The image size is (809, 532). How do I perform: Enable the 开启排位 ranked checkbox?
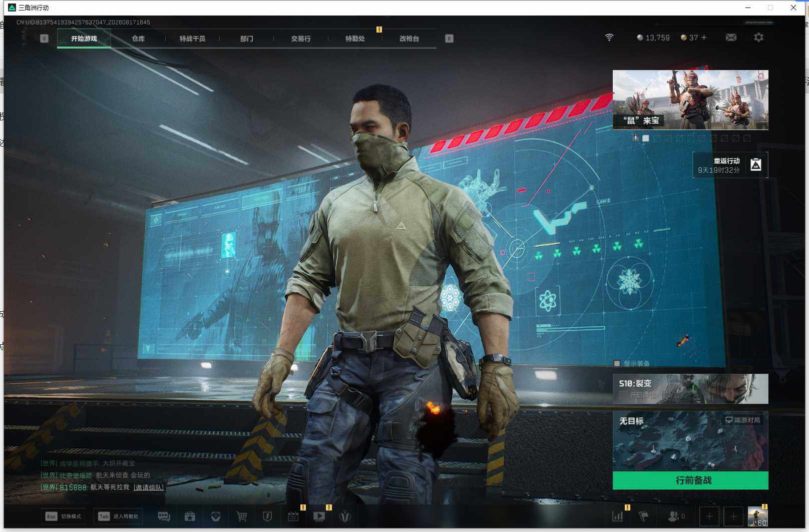(623, 395)
